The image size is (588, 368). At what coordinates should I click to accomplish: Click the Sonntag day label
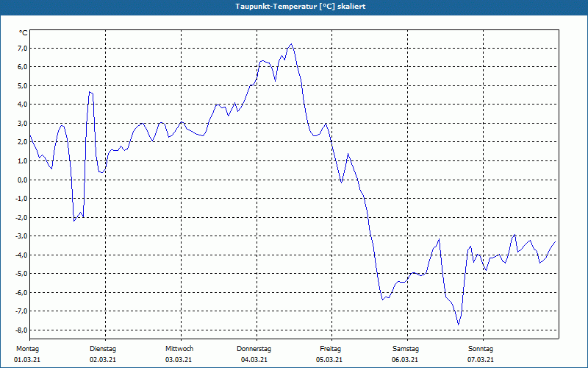click(x=481, y=349)
